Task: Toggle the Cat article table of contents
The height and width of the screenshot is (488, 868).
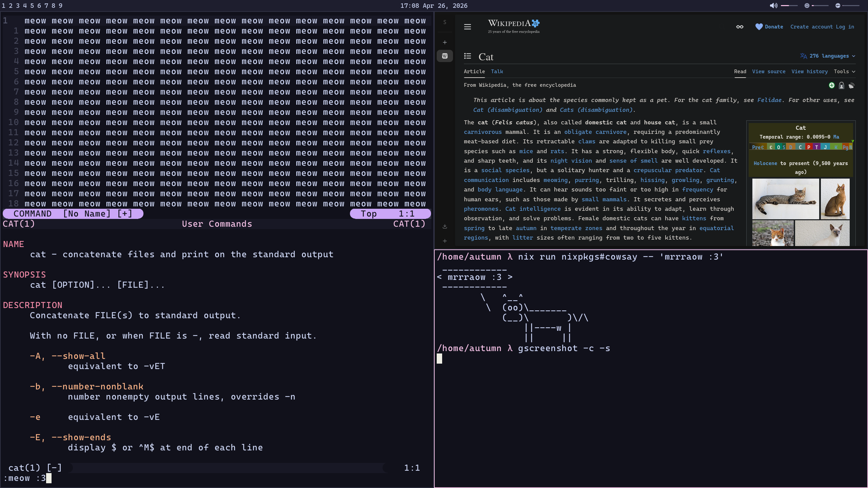Action: tap(468, 56)
